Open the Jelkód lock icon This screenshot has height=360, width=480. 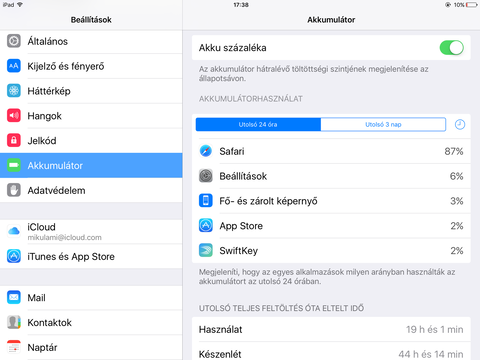pyautogui.click(x=14, y=140)
